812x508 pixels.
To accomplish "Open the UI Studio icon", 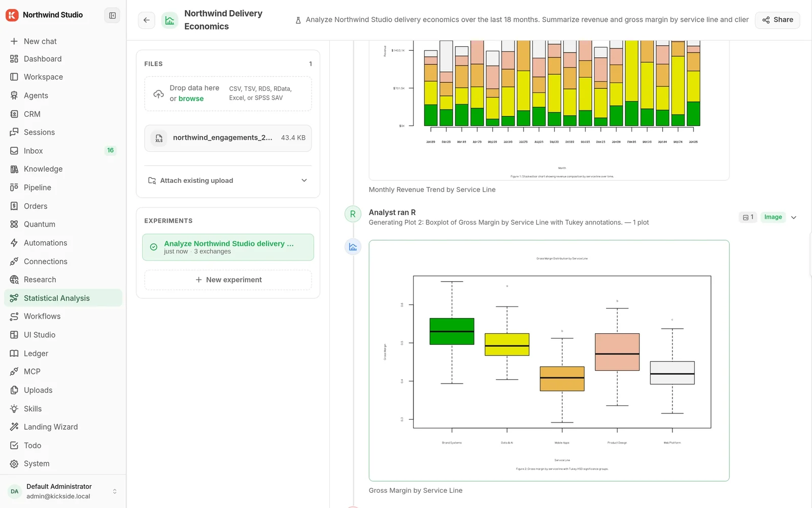I will tap(14, 335).
